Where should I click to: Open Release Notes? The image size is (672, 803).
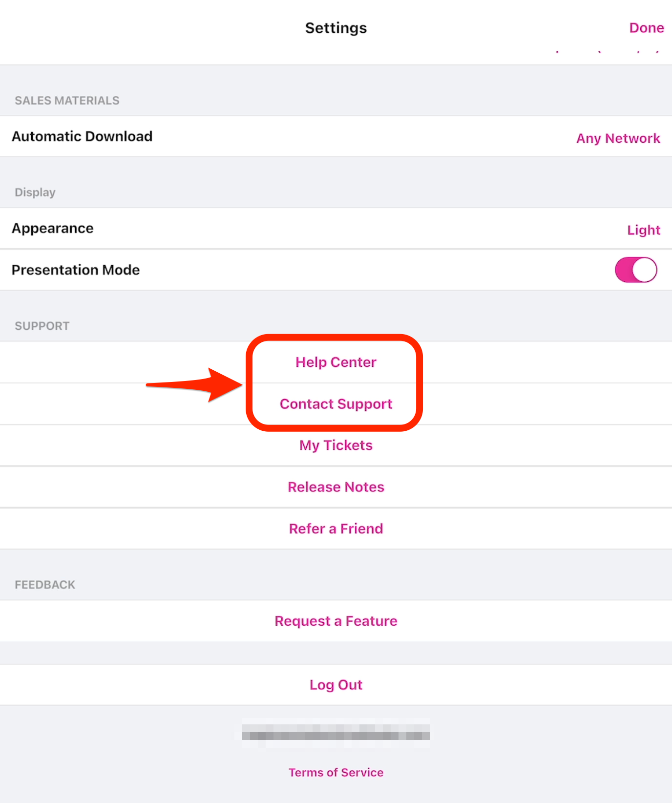point(336,487)
